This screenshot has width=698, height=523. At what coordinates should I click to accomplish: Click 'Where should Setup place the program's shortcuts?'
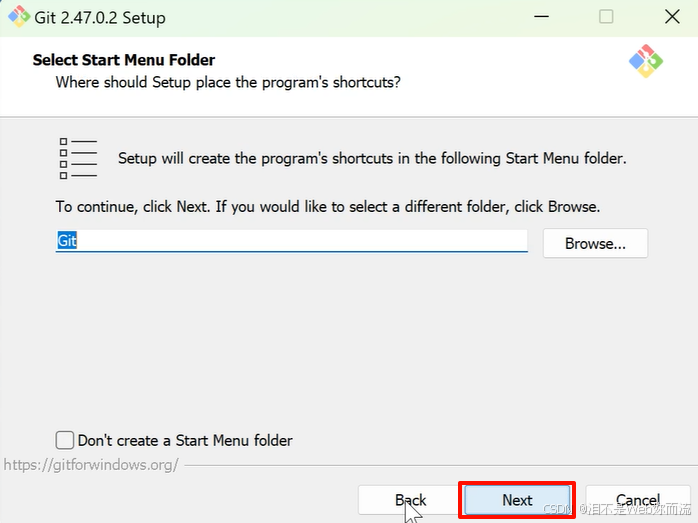point(228,82)
